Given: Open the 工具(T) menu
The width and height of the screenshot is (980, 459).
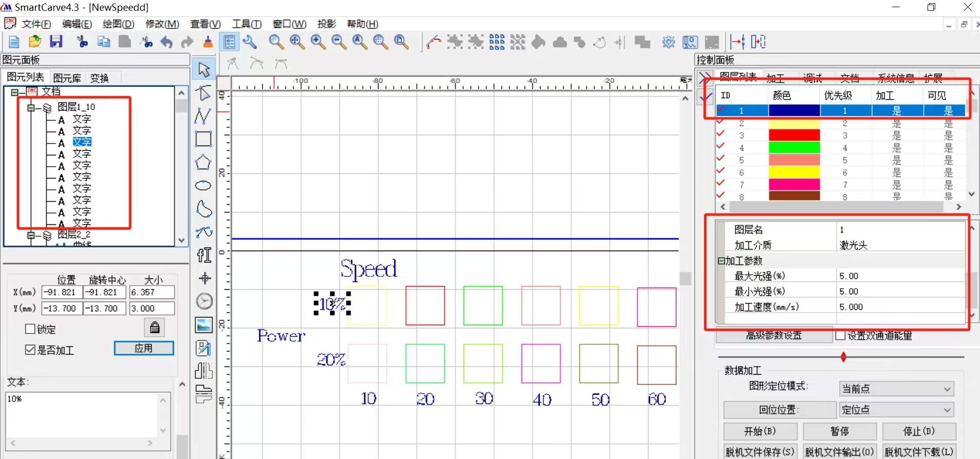Looking at the screenshot, I should 246,24.
